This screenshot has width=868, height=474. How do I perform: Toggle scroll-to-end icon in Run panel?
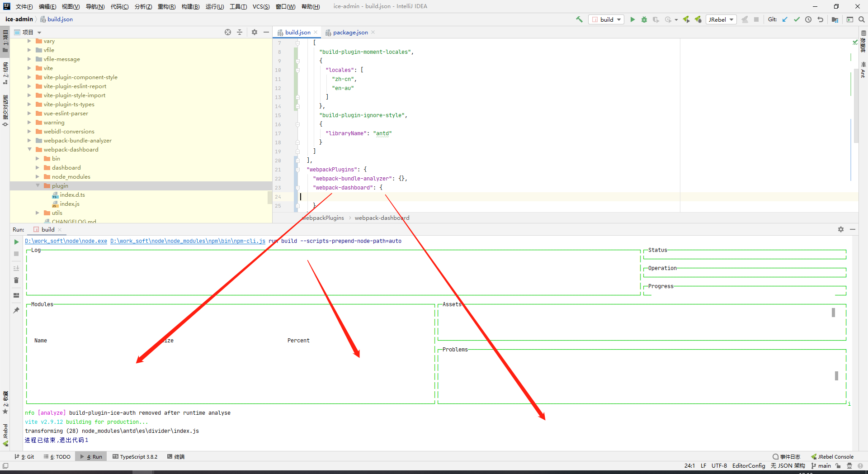[x=16, y=268]
